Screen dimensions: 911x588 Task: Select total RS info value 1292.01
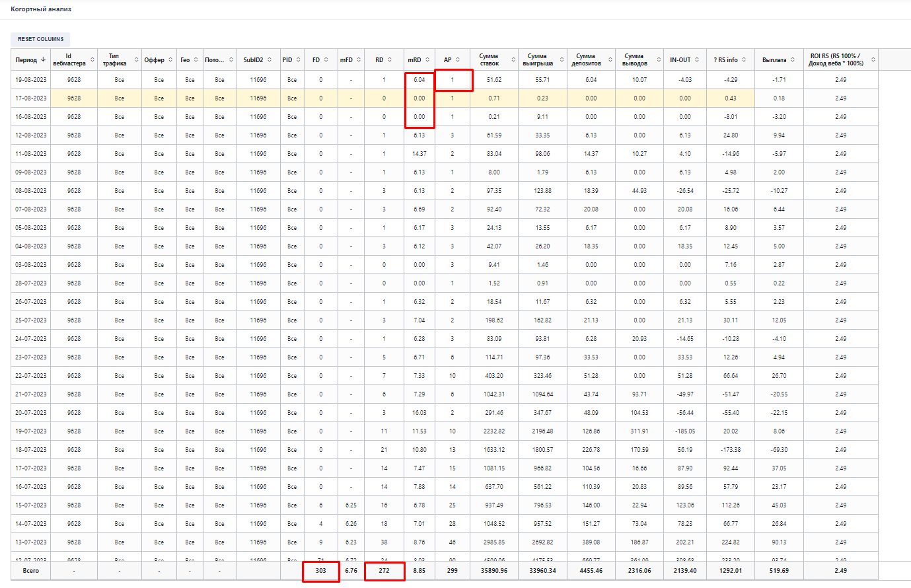tap(731, 571)
